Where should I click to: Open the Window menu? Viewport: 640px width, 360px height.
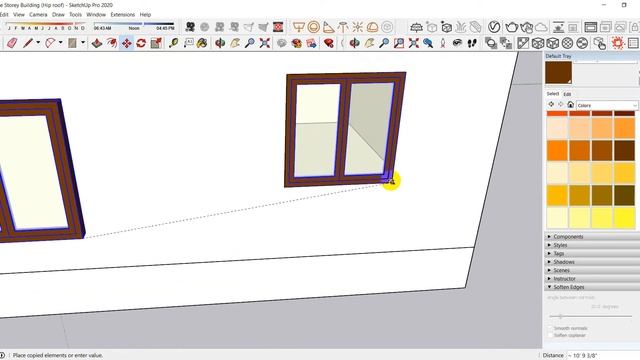click(96, 14)
